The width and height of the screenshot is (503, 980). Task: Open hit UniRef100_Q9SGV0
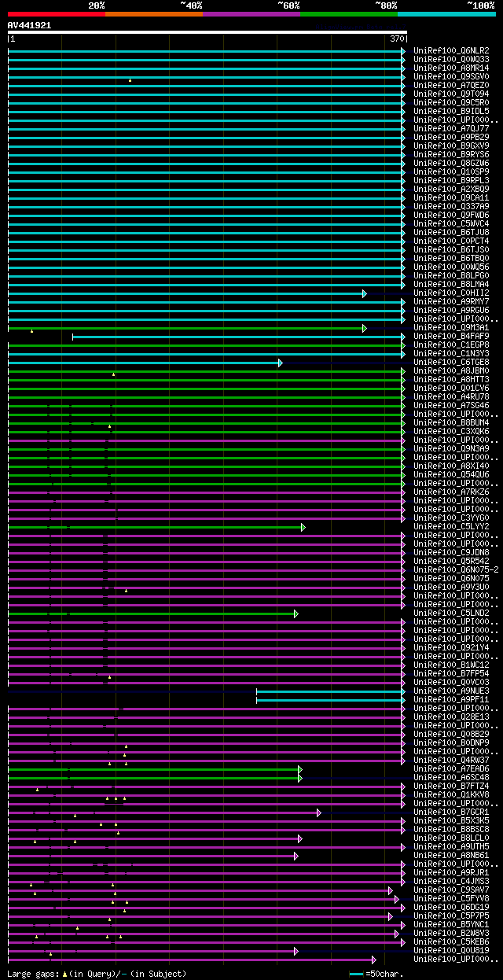(451, 77)
